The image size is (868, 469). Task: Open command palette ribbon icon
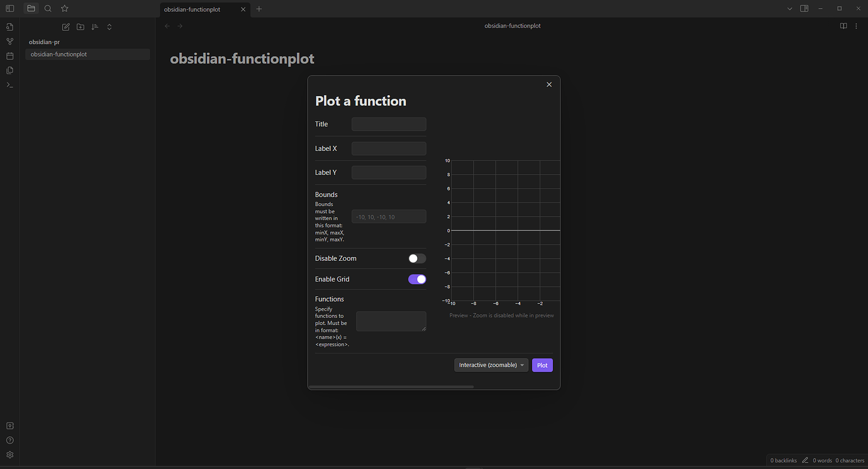click(9, 85)
